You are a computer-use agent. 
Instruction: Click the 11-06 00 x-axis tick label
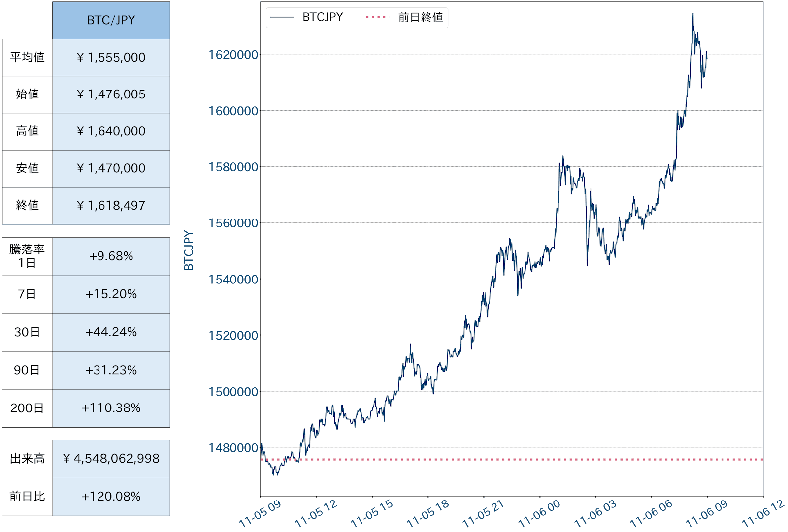pos(539,513)
